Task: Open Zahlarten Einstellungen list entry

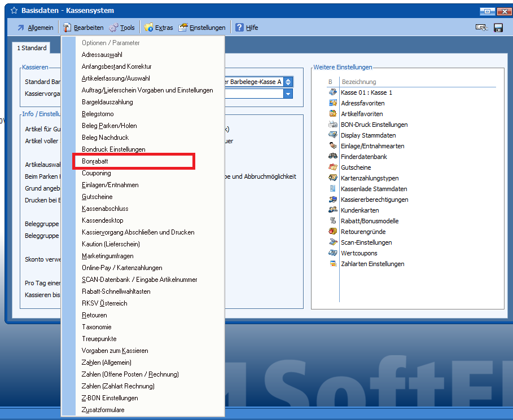Action: pos(372,264)
